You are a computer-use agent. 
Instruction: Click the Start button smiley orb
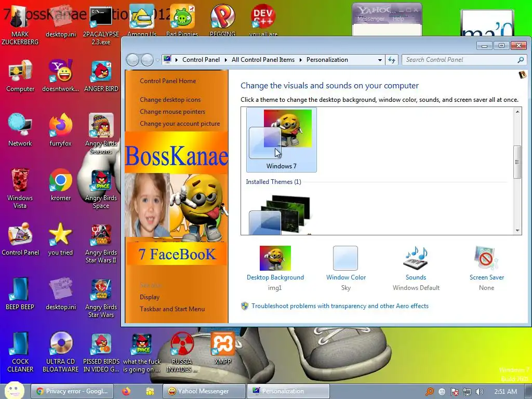[14, 390]
